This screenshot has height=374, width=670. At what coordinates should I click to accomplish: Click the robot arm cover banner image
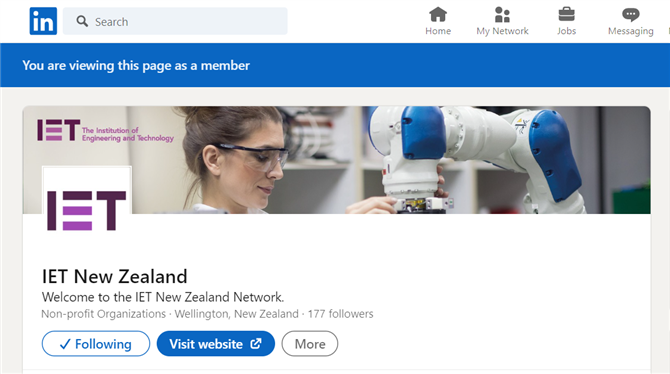coord(337,160)
